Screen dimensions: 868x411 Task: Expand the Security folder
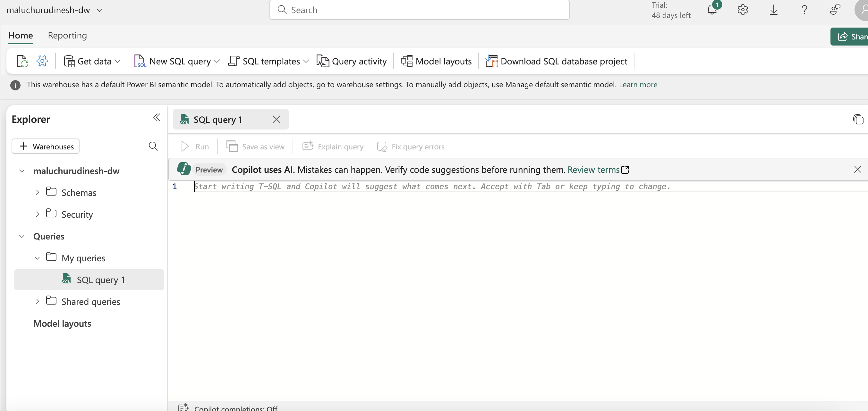[38, 214]
